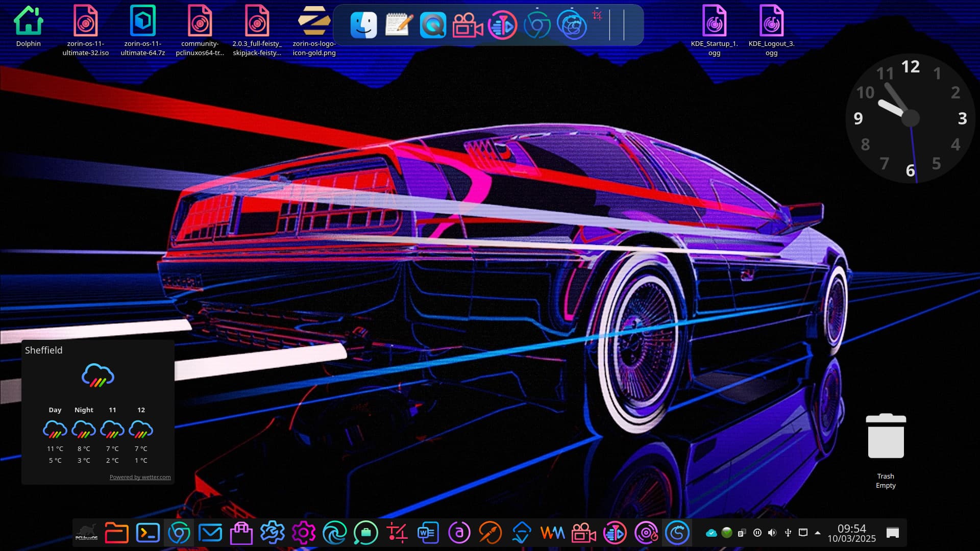
Task: Open zorin-os-11-ultimate-32.iso file on desktop
Action: point(85,30)
